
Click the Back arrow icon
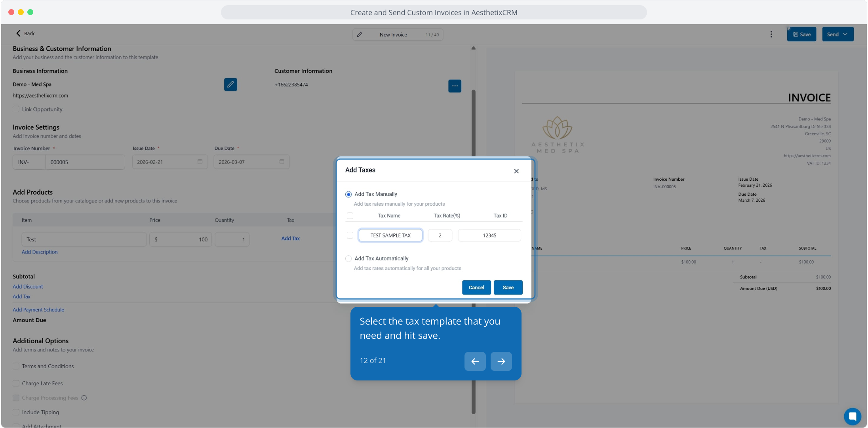point(18,33)
